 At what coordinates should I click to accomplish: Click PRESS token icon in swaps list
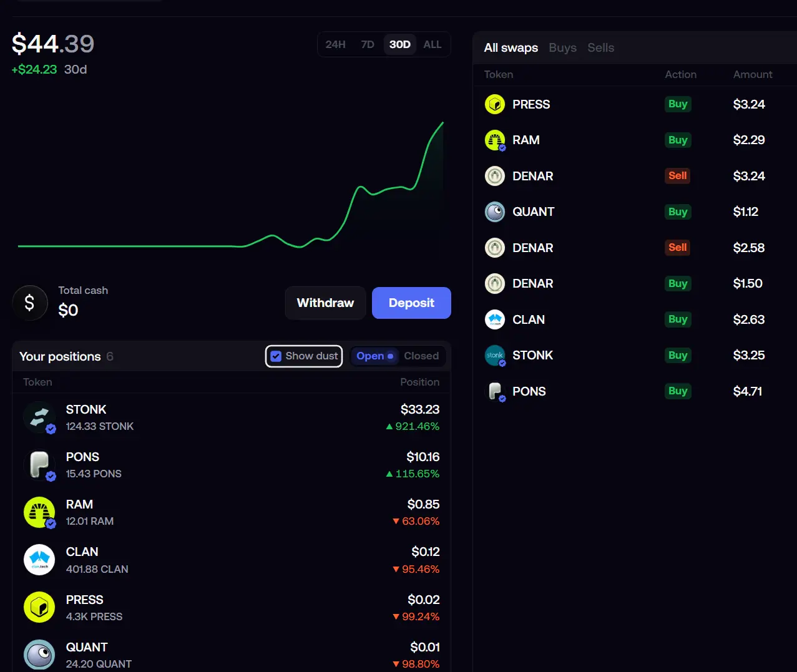pos(495,104)
